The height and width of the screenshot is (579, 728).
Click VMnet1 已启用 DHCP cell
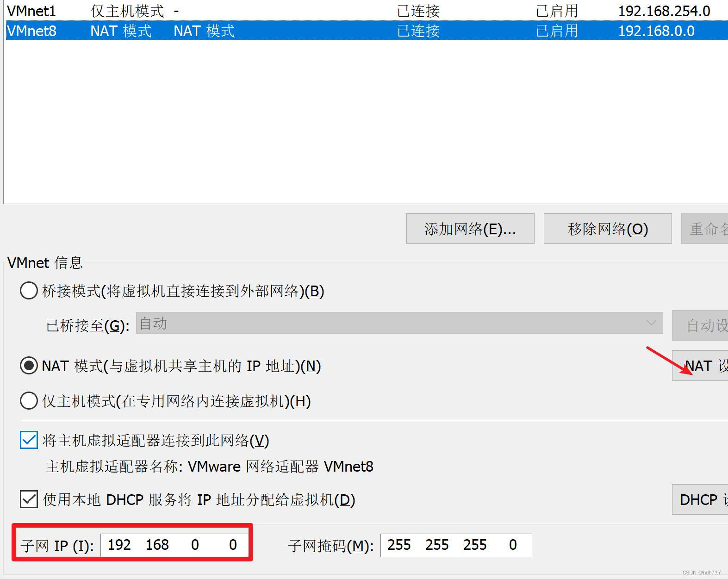tap(557, 11)
